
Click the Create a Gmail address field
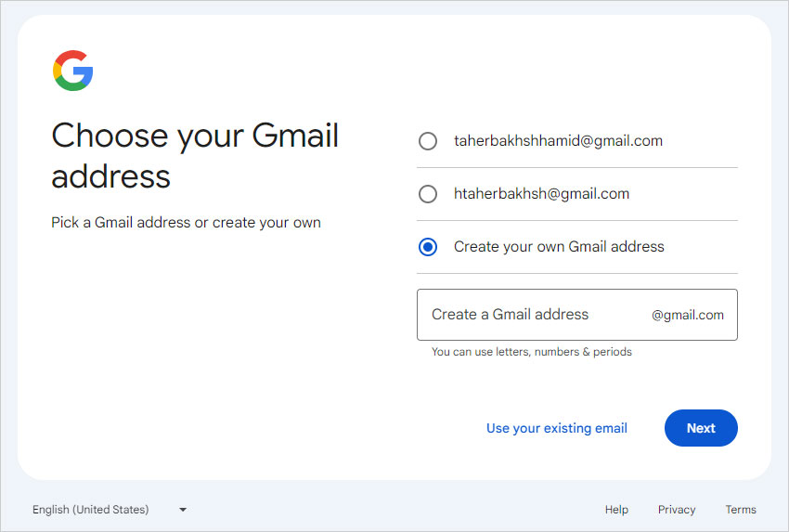[577, 315]
